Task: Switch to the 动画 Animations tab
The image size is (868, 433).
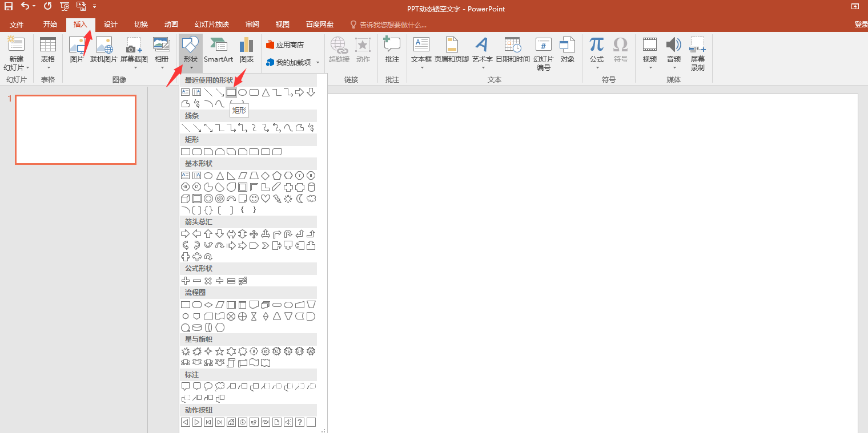Action: (x=171, y=25)
